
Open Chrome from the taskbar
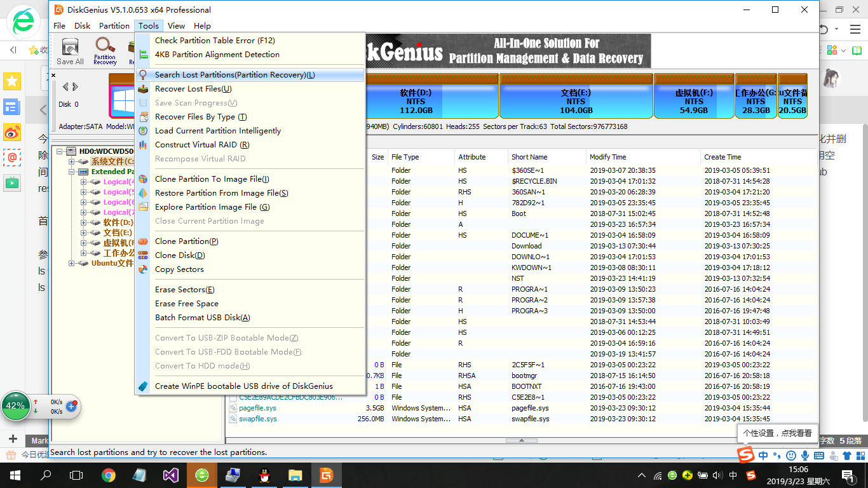109,475
